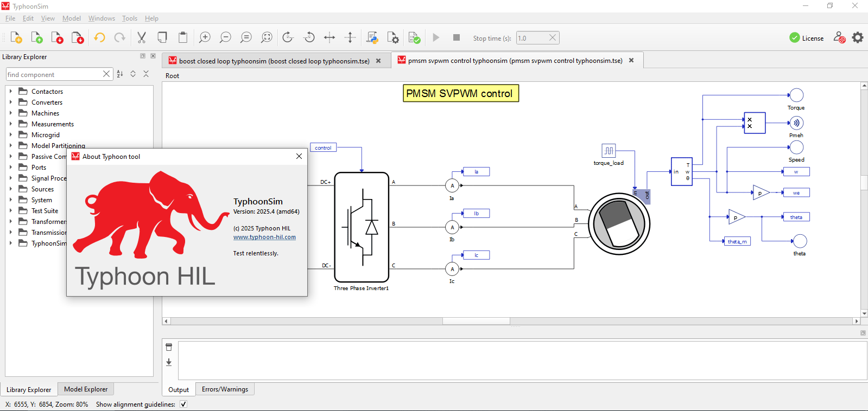Click the License button
868x411 pixels.
coord(806,38)
